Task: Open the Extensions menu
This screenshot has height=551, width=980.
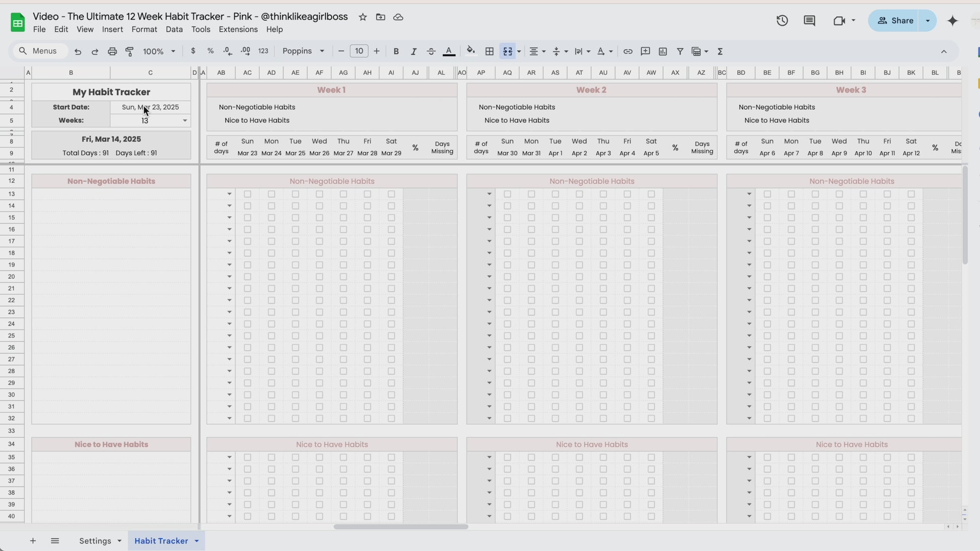Action: click(238, 30)
